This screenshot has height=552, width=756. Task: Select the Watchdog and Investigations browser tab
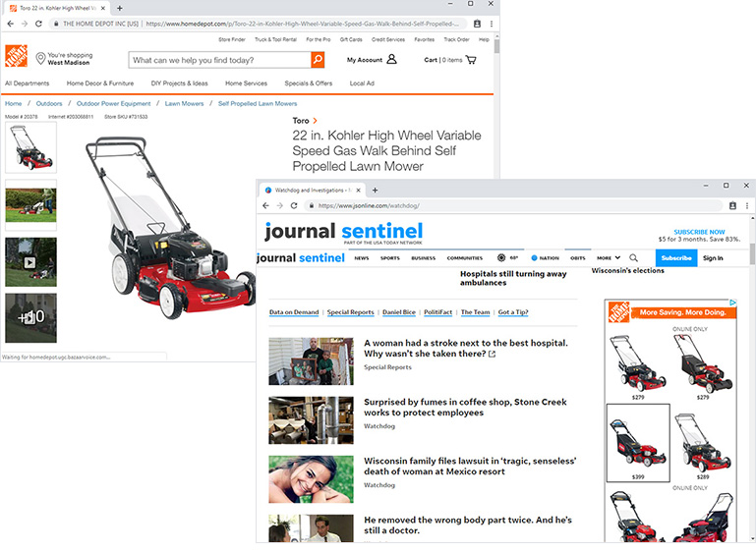[x=307, y=190]
